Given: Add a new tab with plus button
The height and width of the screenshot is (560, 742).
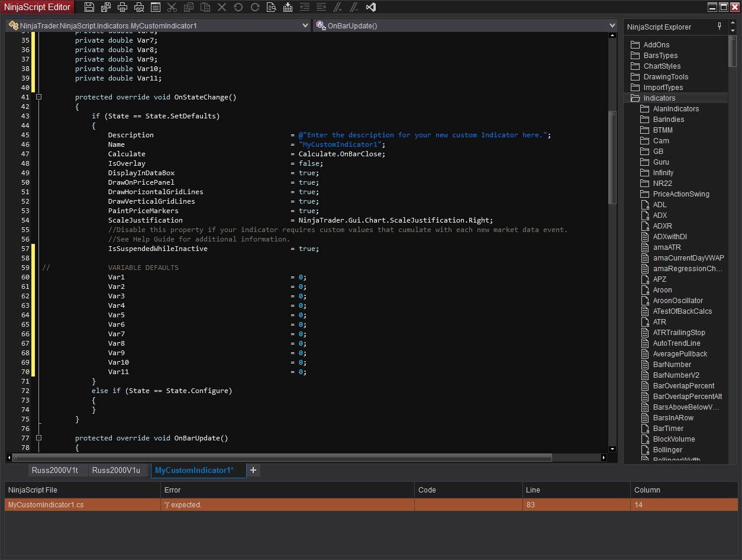Looking at the screenshot, I should pyautogui.click(x=253, y=470).
